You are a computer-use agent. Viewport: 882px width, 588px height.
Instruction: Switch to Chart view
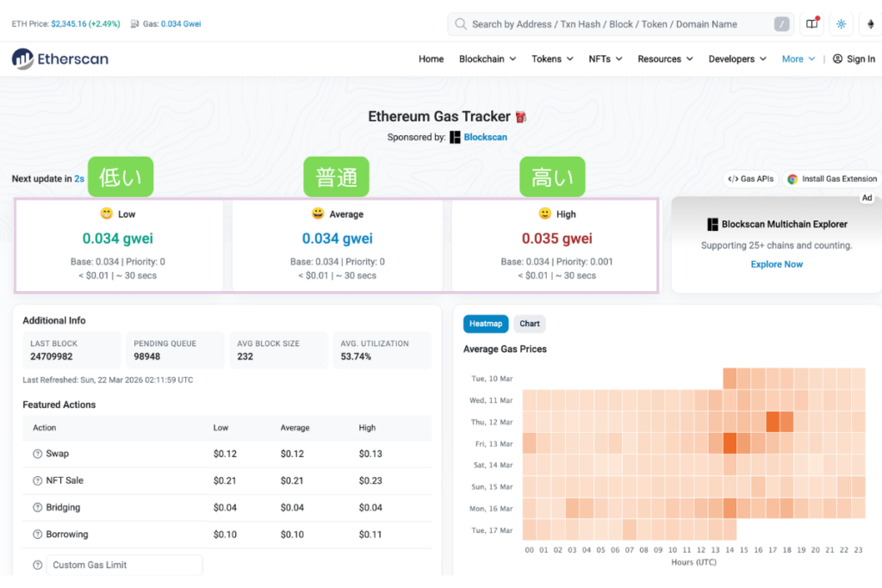pyautogui.click(x=530, y=324)
